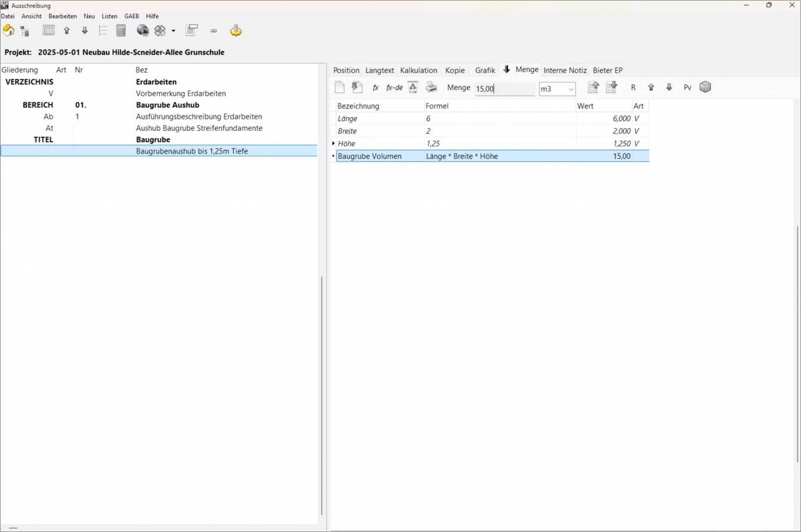Viewport: 801px width, 532px height.
Task: Click the Pv button in Menge toolbar
Action: pos(687,88)
